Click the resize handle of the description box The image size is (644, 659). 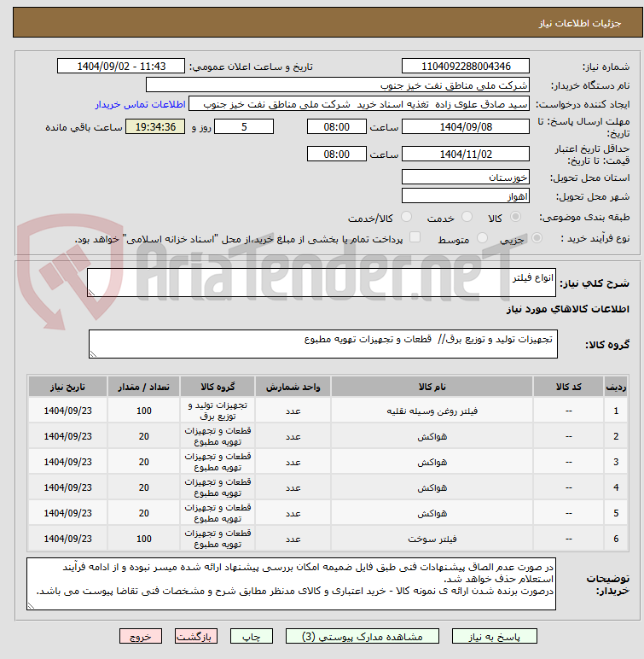91,293
